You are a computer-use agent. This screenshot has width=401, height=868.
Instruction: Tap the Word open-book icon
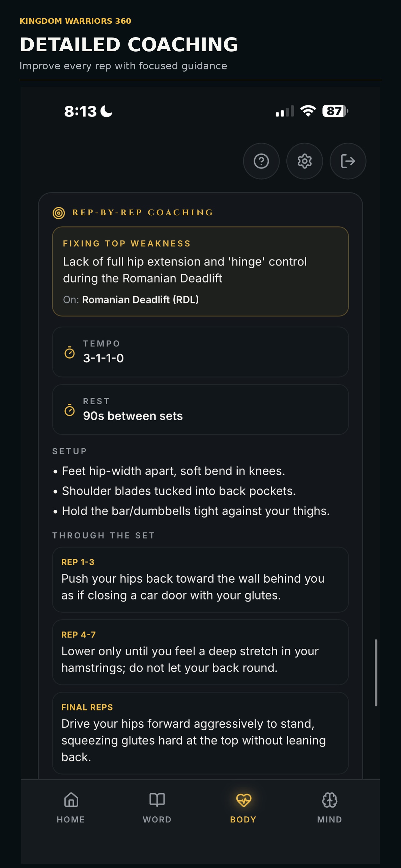click(157, 800)
